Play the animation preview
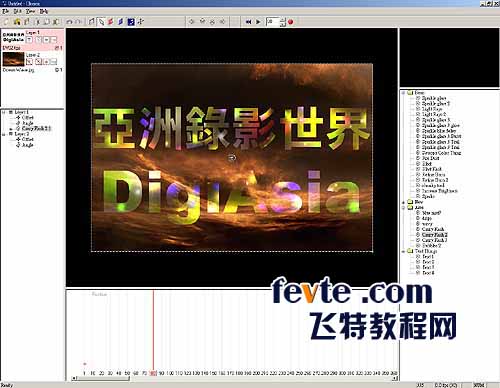 [258, 22]
